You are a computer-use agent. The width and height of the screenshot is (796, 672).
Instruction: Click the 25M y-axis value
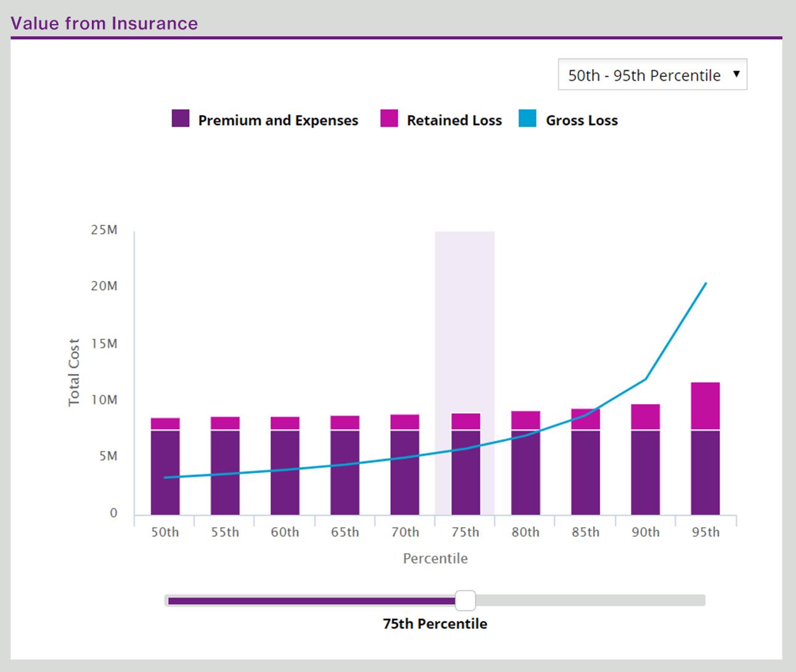point(104,230)
